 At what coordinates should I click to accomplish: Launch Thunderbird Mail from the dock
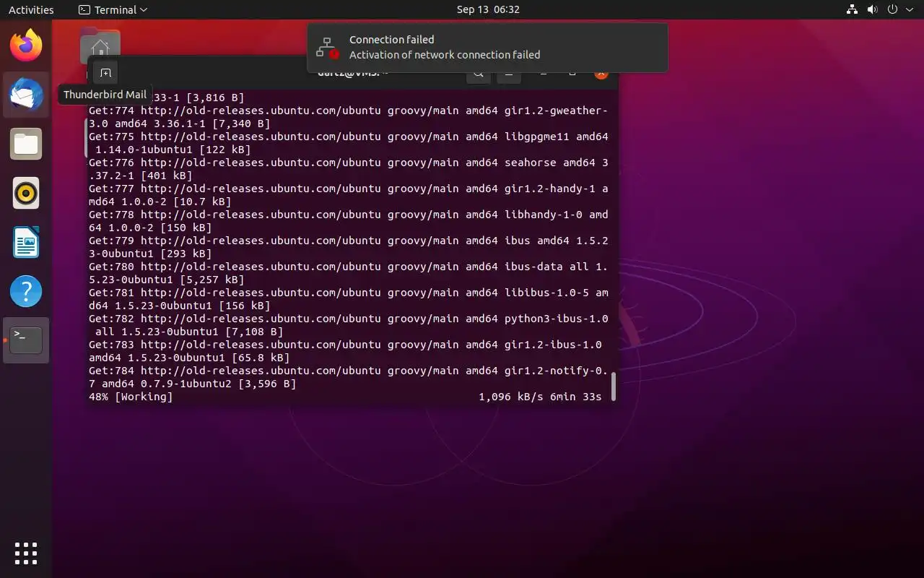pos(26,95)
